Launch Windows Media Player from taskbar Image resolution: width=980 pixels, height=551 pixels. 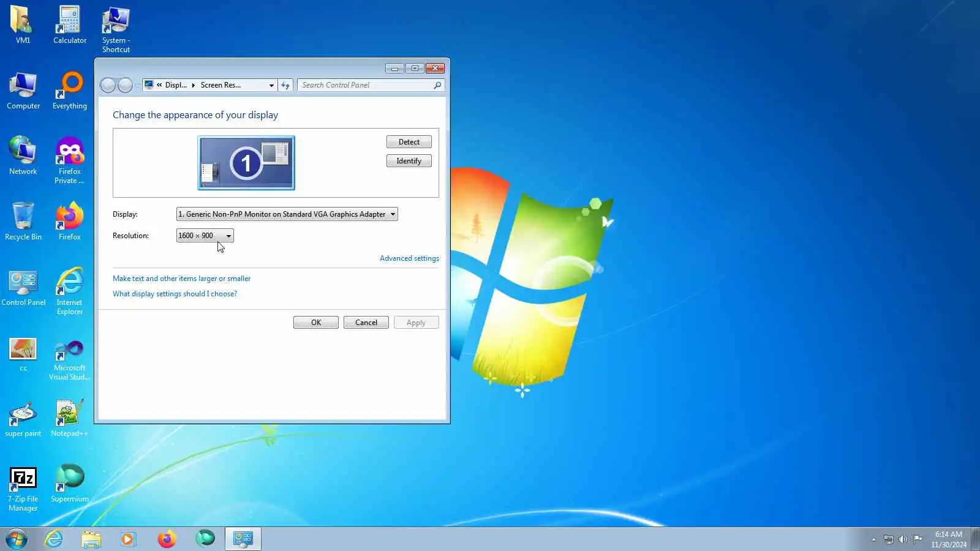128,539
